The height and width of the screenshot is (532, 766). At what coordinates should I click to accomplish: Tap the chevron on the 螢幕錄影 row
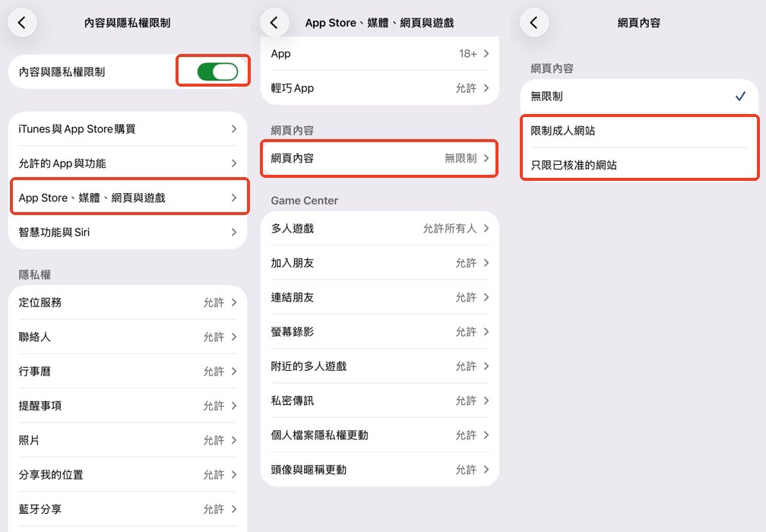pos(486,332)
